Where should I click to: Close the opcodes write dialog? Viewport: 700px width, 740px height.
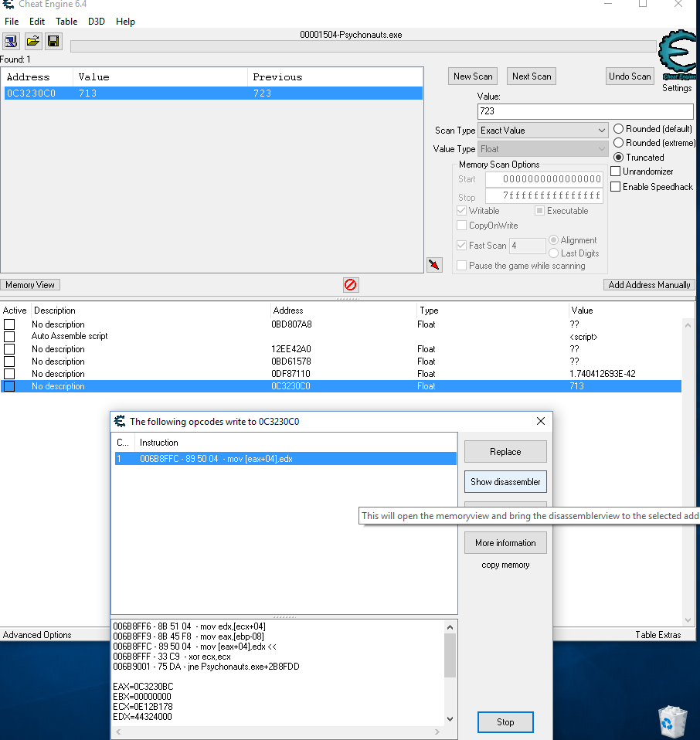(541, 421)
